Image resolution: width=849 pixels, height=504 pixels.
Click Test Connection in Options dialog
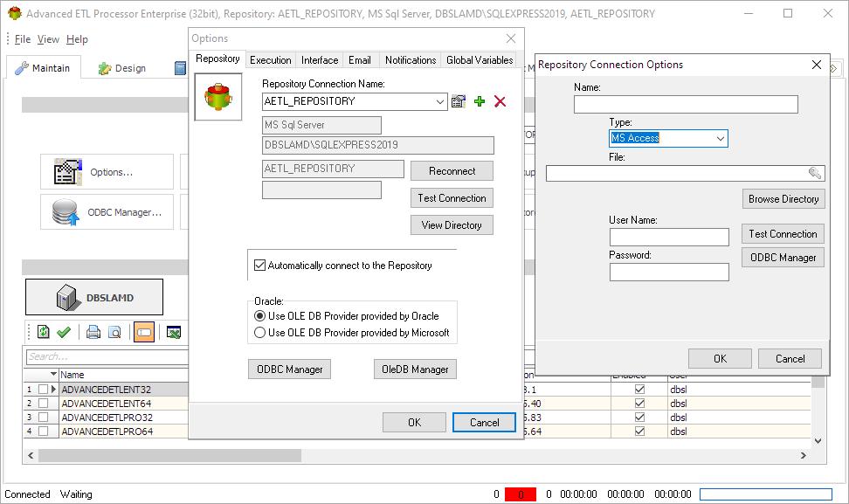tap(452, 197)
